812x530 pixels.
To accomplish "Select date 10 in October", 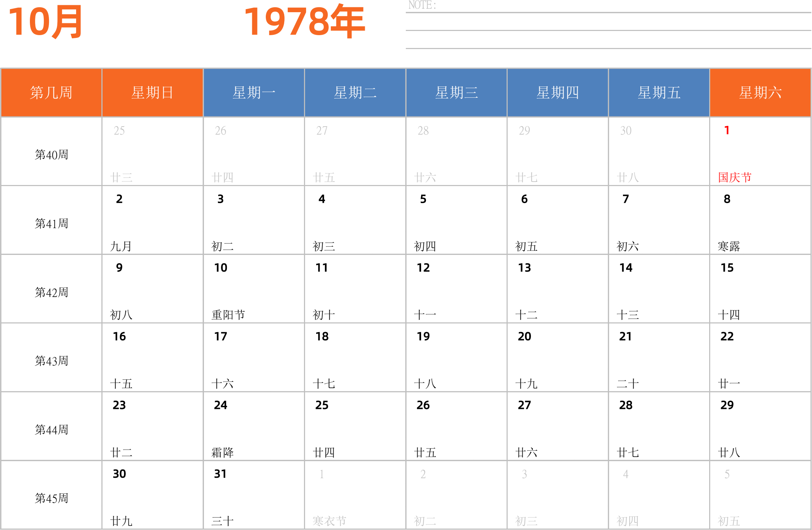I will (x=221, y=268).
